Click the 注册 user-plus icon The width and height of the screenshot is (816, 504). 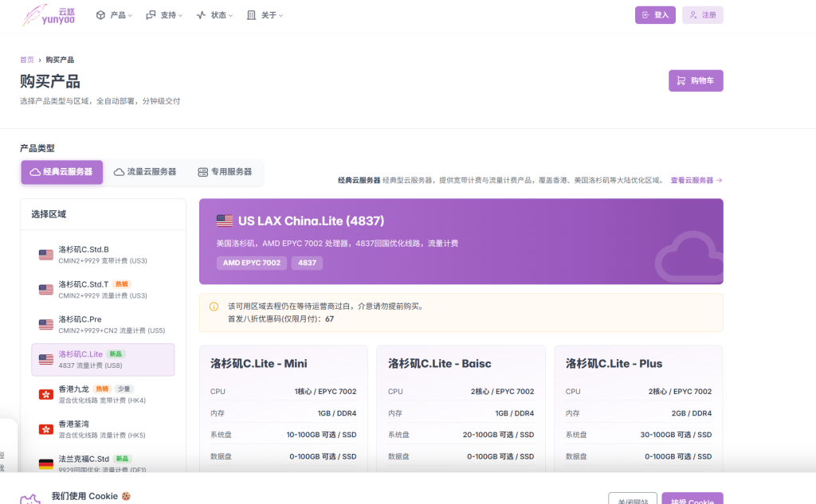point(693,15)
